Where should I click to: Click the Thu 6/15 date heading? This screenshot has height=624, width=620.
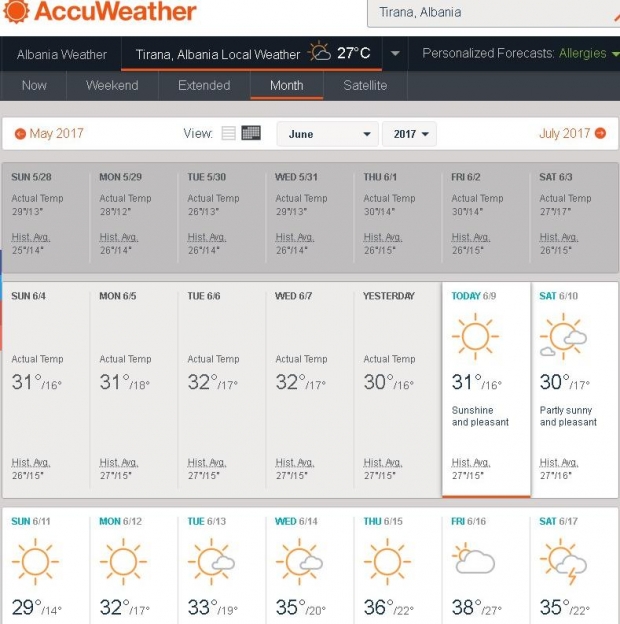tap(383, 521)
